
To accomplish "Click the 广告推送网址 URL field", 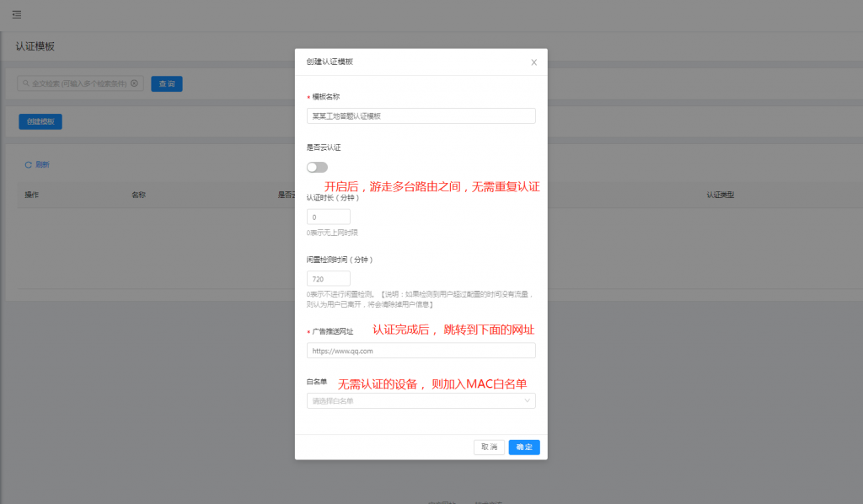I will click(x=421, y=351).
